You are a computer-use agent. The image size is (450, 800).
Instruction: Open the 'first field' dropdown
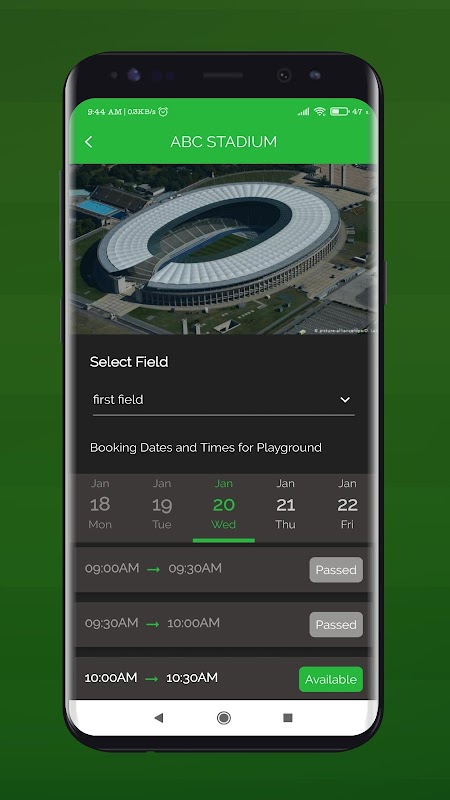[223, 400]
